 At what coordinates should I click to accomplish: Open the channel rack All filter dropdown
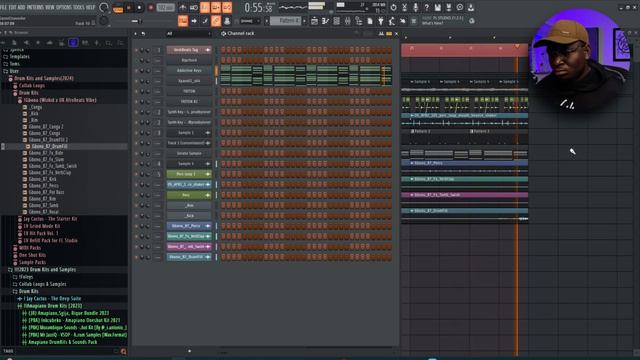[189, 33]
